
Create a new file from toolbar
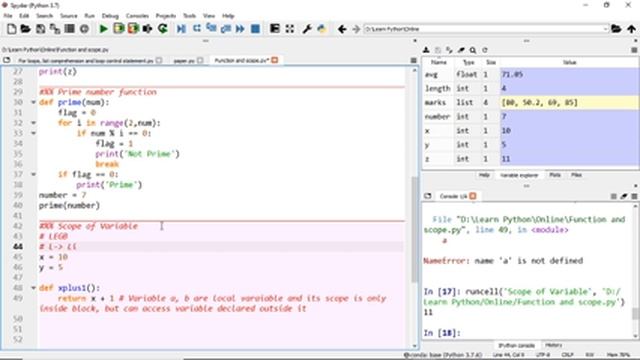click(11, 29)
